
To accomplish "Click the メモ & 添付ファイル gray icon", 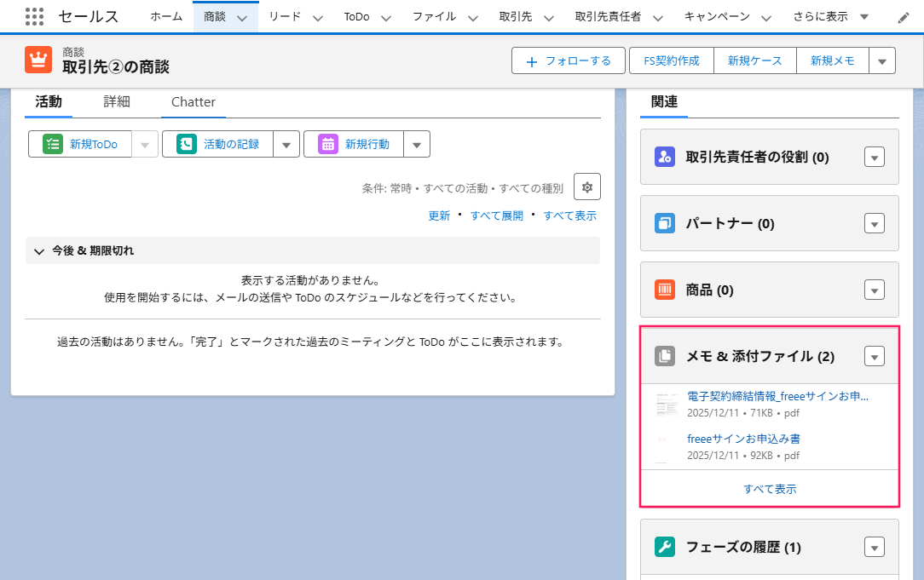I will (665, 356).
